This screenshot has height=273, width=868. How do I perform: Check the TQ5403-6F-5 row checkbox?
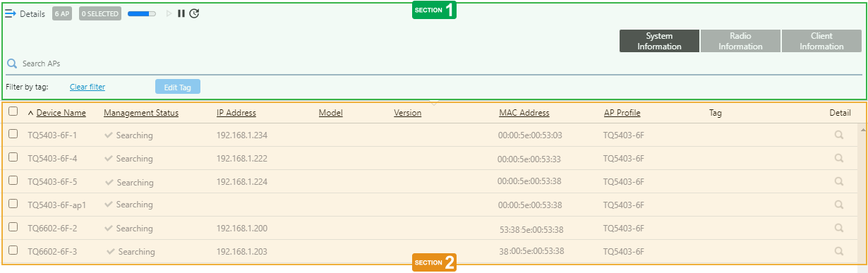[x=13, y=180]
